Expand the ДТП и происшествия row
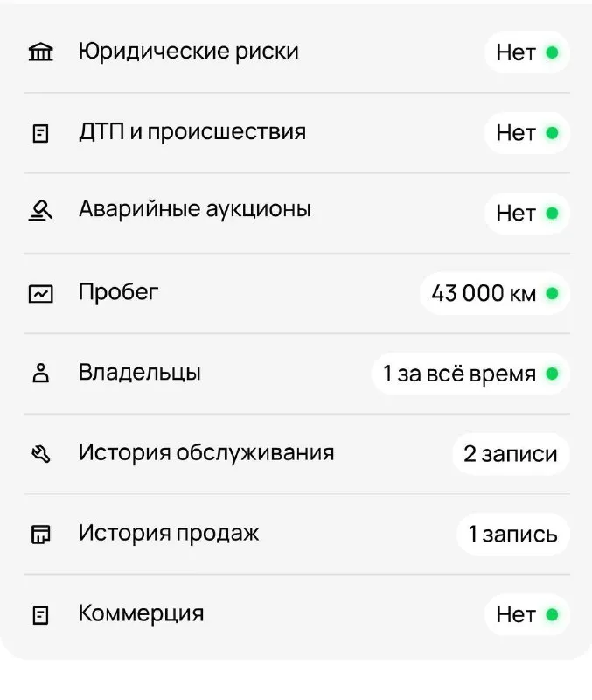The height and width of the screenshot is (700, 592). (x=296, y=132)
